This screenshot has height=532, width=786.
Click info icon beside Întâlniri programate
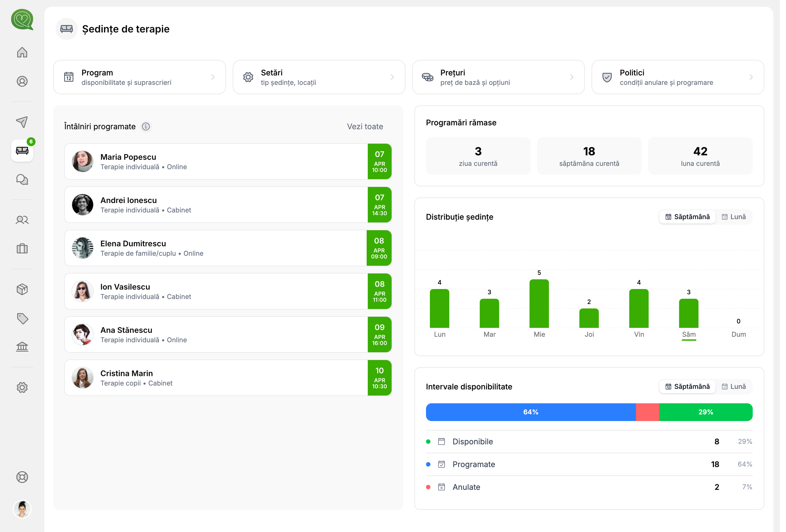point(146,126)
